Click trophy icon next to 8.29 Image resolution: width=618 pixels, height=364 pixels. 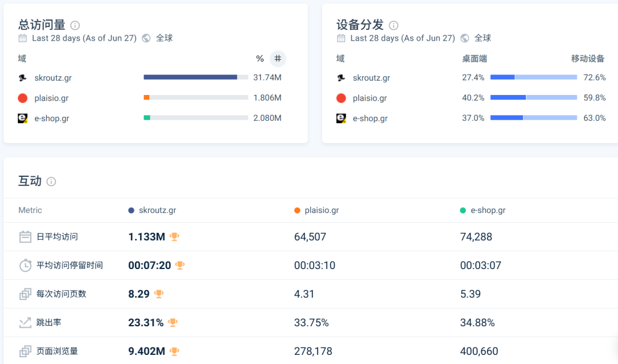coord(159,294)
